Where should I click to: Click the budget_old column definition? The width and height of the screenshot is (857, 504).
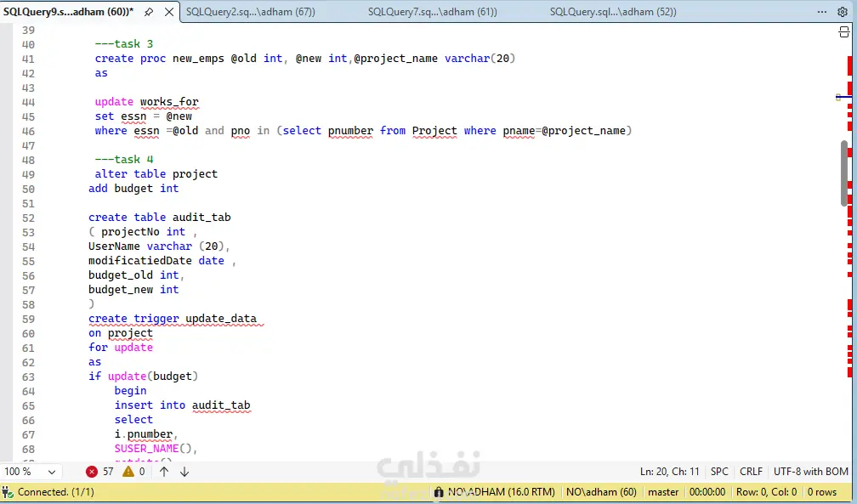[136, 275]
